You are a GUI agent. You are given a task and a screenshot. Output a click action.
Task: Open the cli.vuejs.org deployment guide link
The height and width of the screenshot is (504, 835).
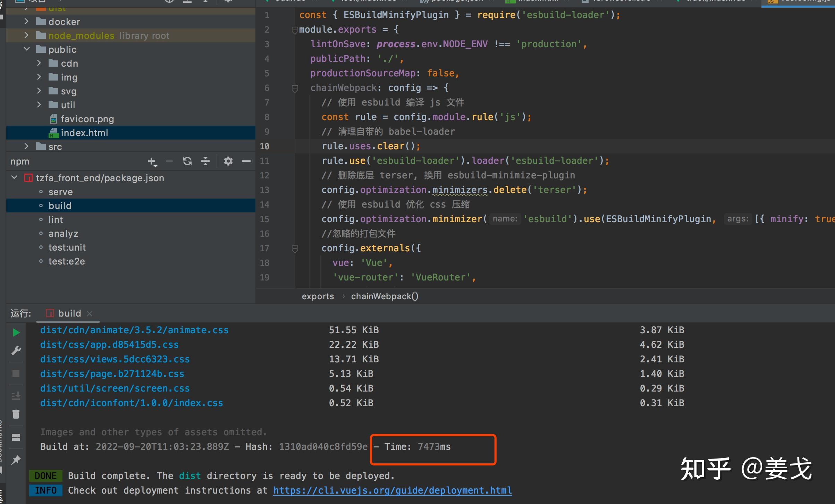(392, 490)
